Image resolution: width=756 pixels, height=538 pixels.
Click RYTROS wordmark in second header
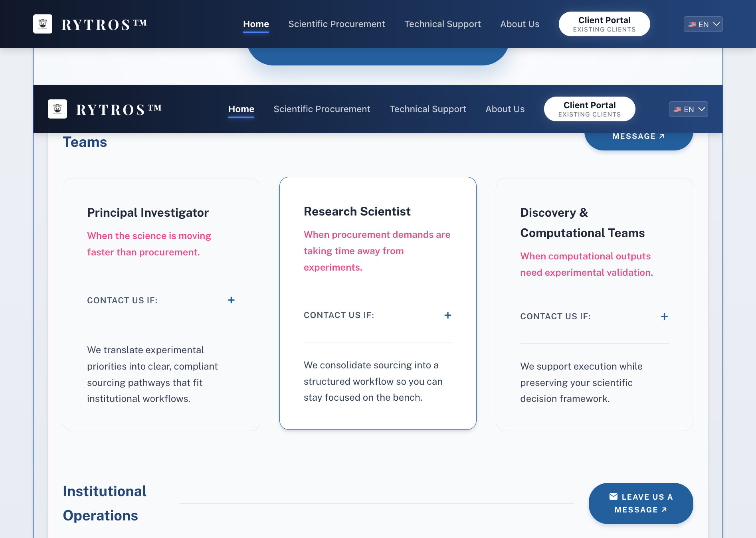pyautogui.click(x=119, y=109)
